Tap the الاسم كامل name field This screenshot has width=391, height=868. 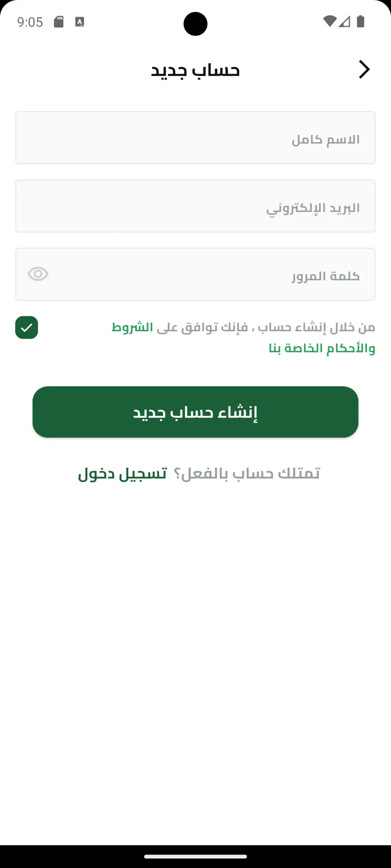[x=195, y=138]
